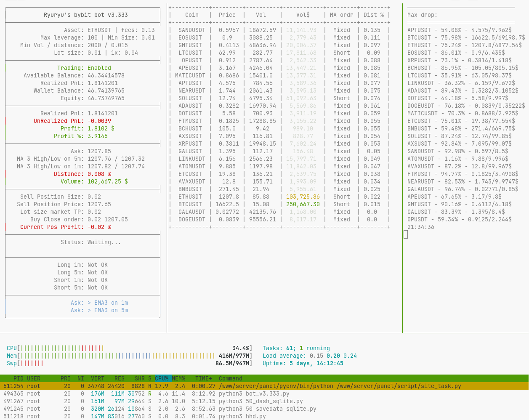
Task: Click BNBUSDT Dist % value 0.025
Action: coord(372,189)
